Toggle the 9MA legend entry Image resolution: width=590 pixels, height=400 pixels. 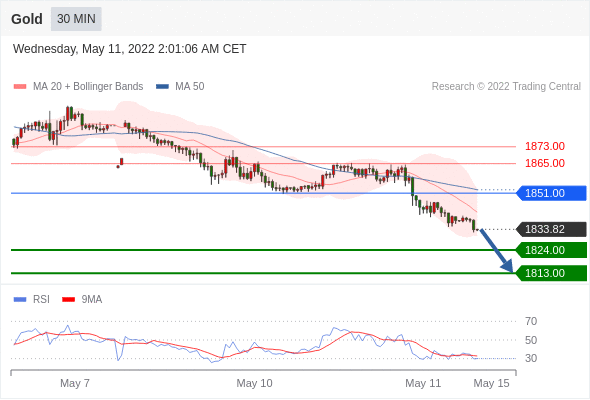[82, 300]
